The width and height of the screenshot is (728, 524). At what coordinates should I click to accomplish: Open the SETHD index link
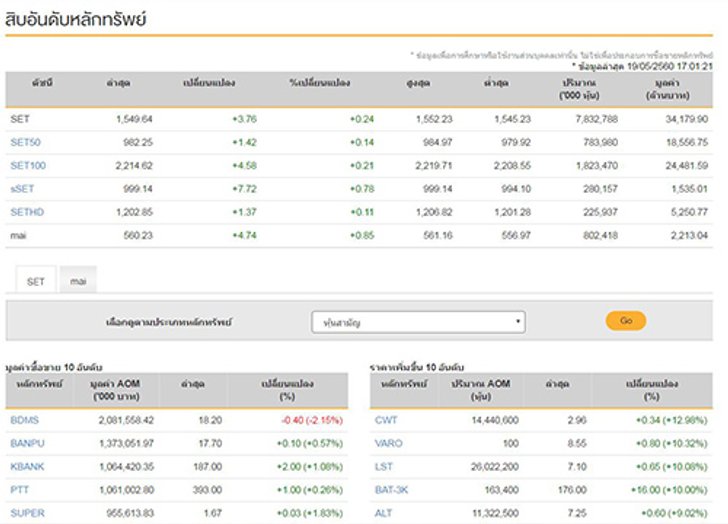(27, 212)
